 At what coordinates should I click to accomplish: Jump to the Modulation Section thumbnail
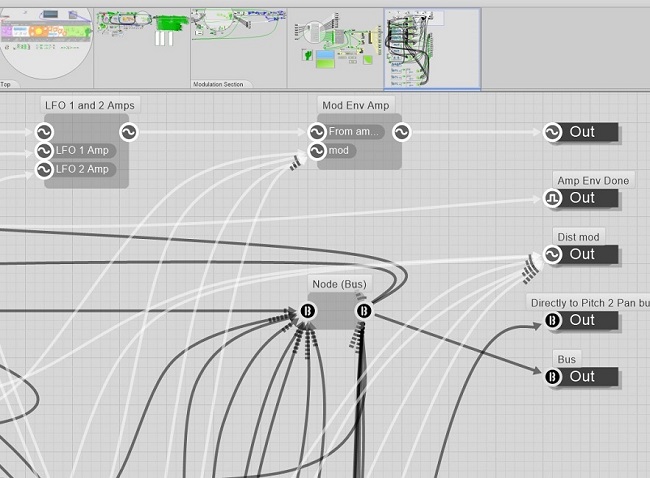point(238,44)
